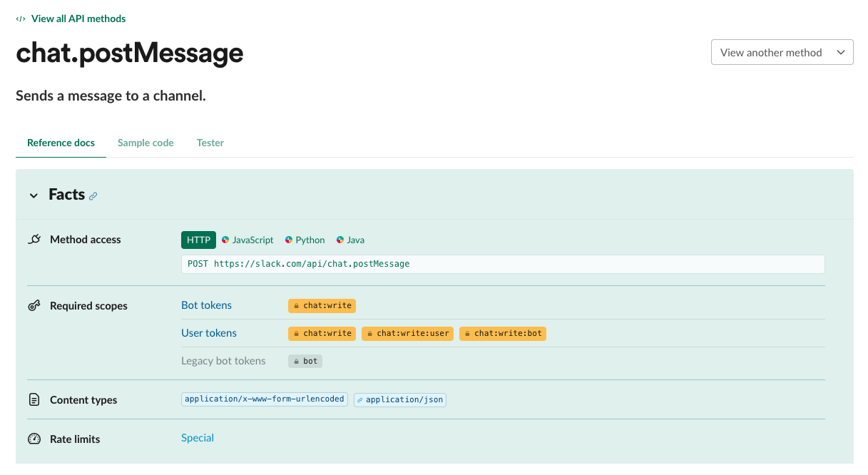Open the application/json content type link
The image size is (868, 475).
(400, 399)
